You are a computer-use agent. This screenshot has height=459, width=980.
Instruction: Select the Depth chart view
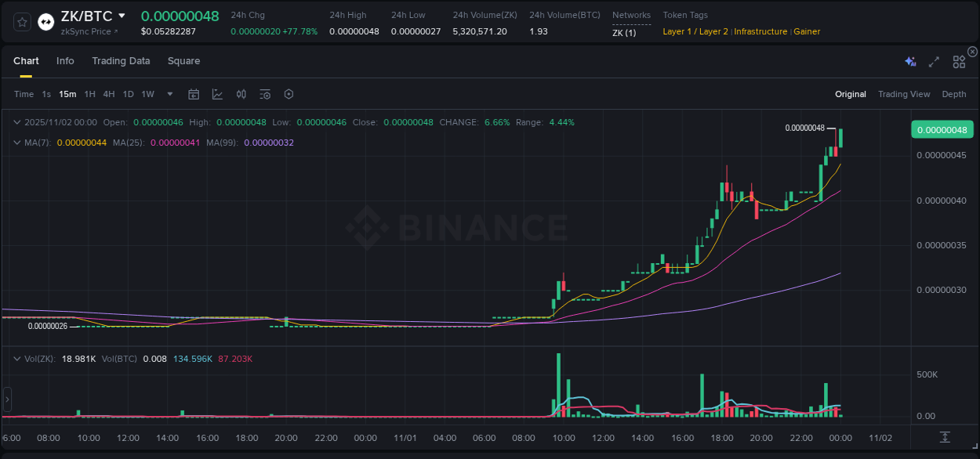click(x=954, y=94)
